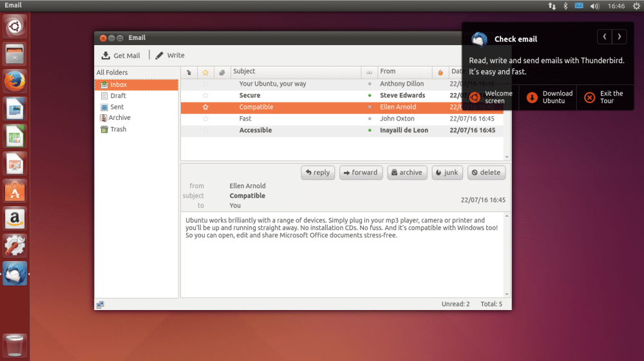
Task: Reply to the Compatible email
Action: tap(318, 173)
